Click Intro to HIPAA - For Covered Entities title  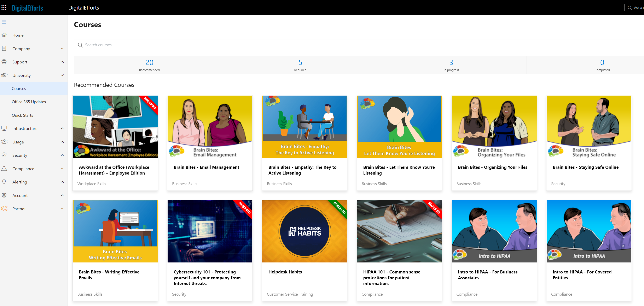[x=582, y=275]
